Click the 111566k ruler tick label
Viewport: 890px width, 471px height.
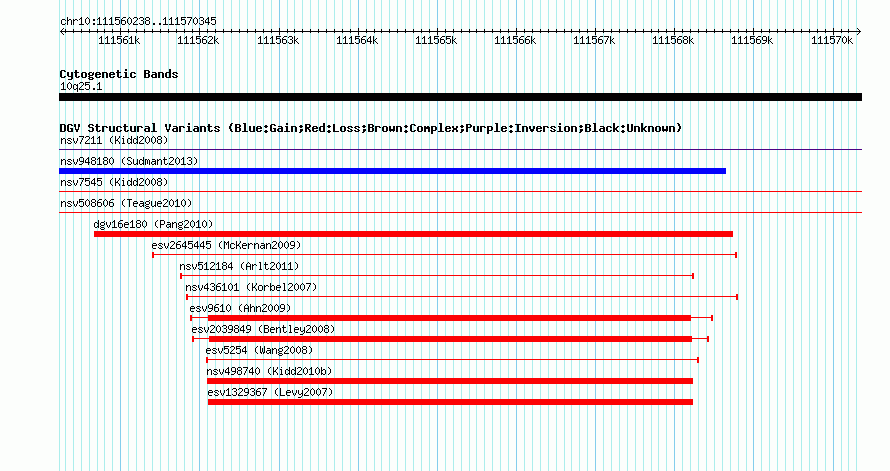(x=515, y=40)
